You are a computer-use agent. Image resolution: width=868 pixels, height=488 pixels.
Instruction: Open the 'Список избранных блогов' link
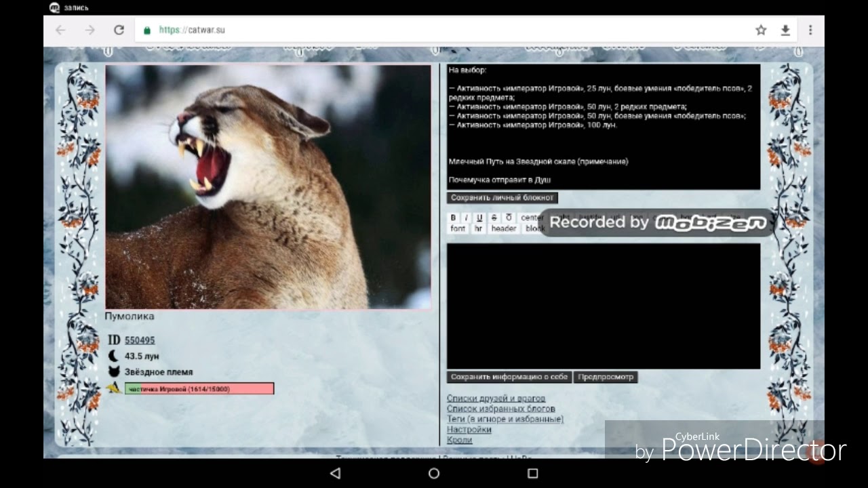[x=500, y=409]
